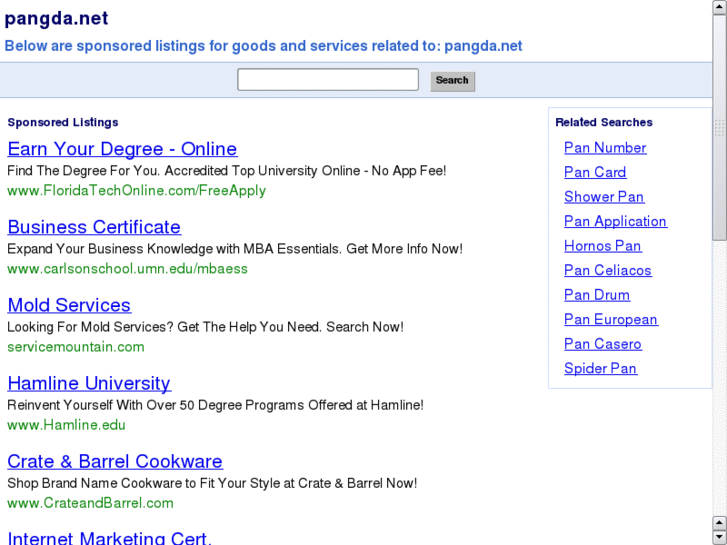727x545 pixels.
Task: Select Pan Number related search
Action: point(605,148)
